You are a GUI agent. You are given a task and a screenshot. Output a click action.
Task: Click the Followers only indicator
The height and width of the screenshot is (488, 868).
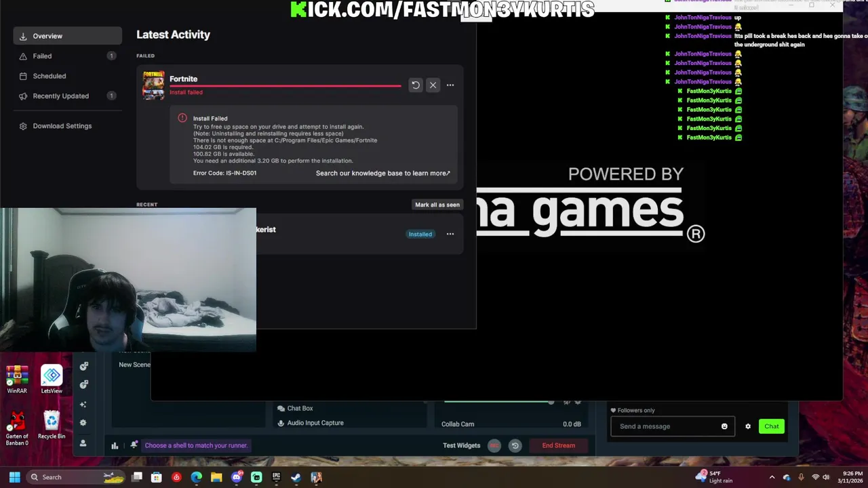click(633, 410)
